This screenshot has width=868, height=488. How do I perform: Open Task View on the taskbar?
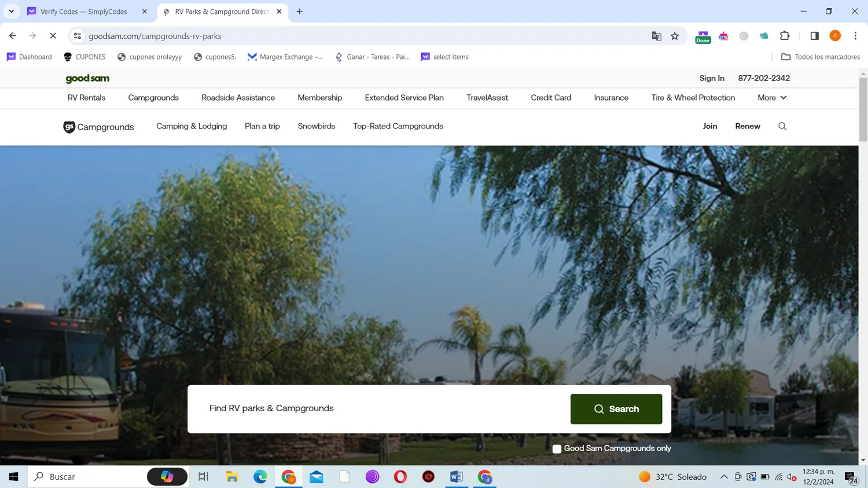(x=203, y=476)
